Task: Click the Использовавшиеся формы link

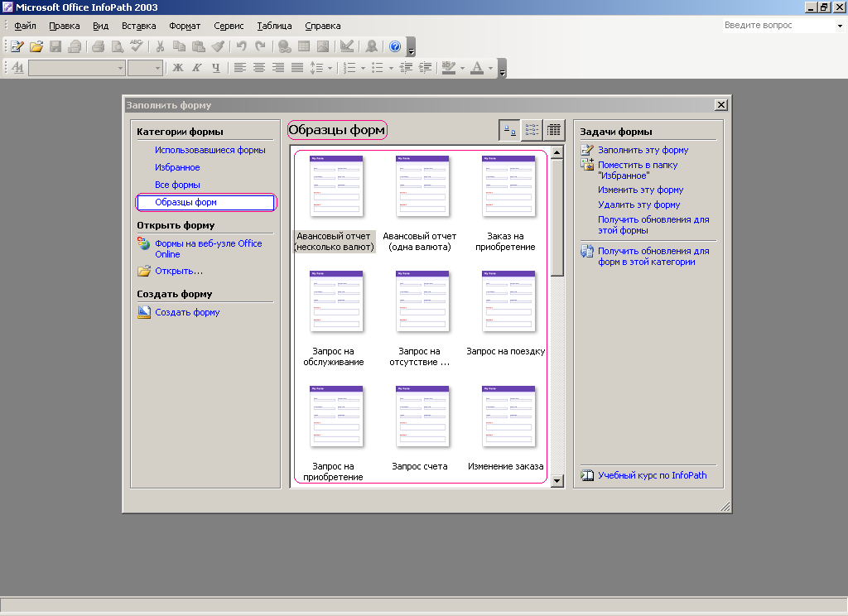Action: tap(210, 151)
